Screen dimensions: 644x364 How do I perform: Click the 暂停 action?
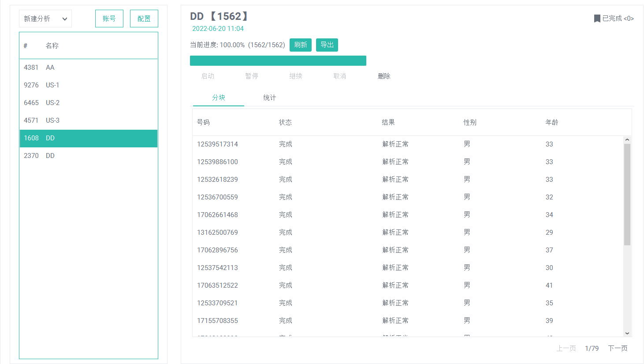click(252, 76)
